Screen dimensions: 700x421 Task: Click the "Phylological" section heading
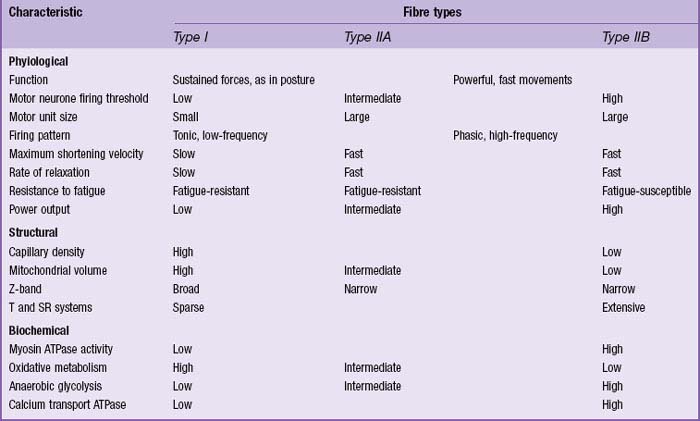click(38, 61)
